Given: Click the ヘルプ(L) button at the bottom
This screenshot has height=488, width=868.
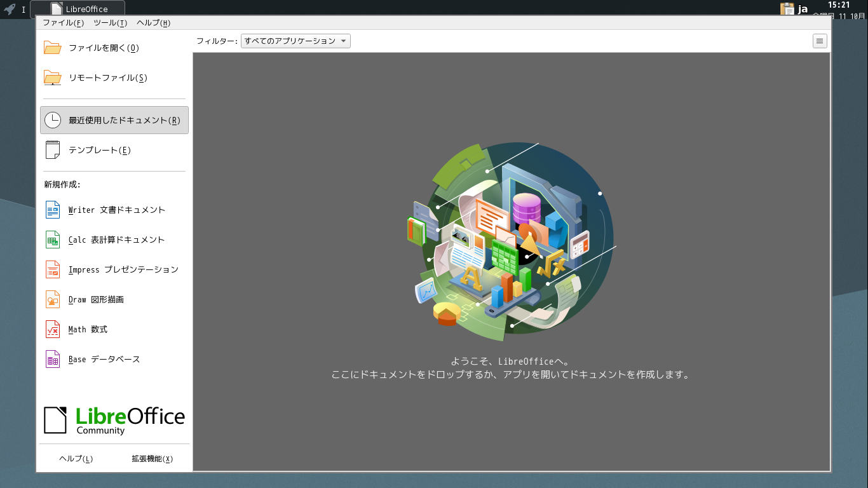Looking at the screenshot, I should point(76,459).
